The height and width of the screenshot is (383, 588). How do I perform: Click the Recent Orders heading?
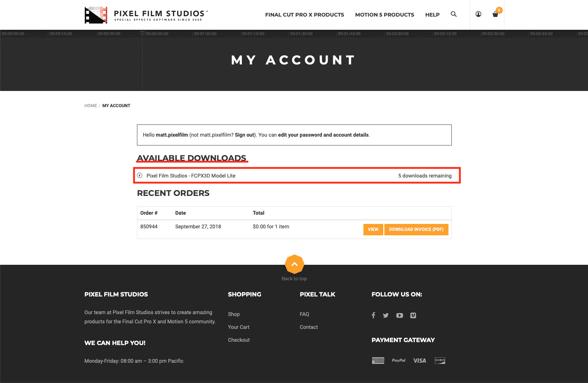click(x=173, y=193)
